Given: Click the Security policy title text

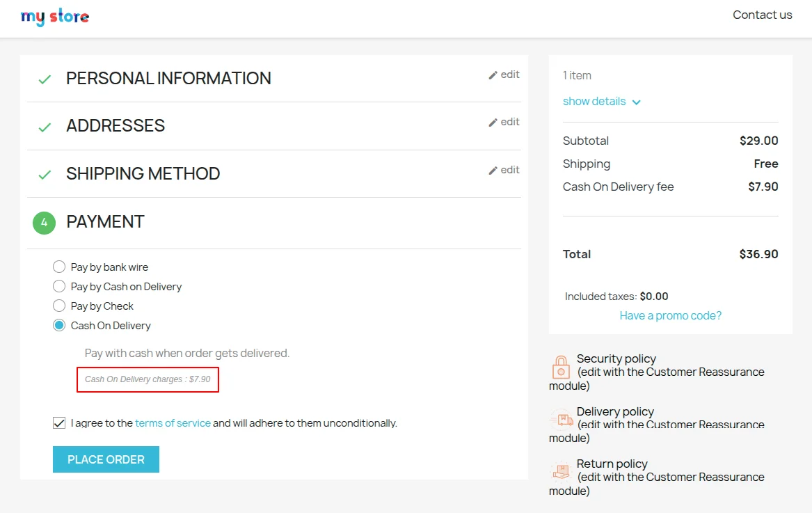Looking at the screenshot, I should pos(616,358).
